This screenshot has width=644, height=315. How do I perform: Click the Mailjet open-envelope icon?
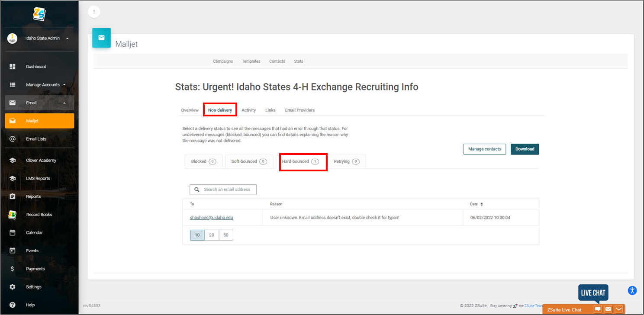(13, 121)
